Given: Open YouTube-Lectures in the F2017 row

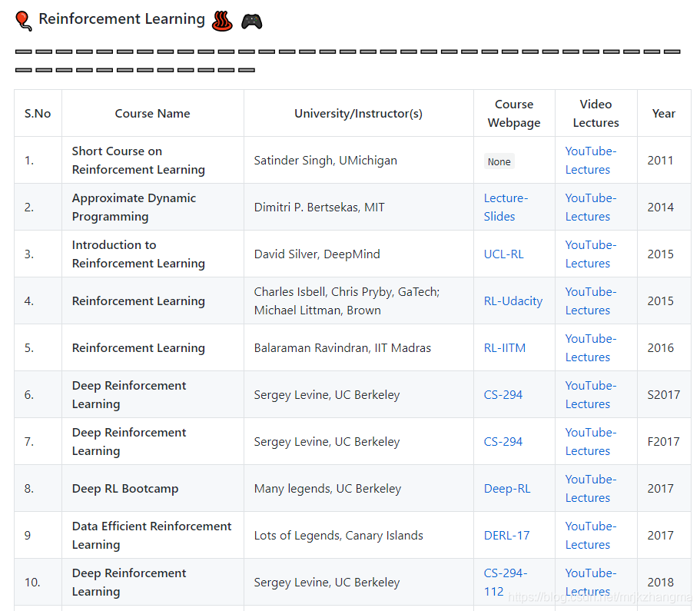Looking at the screenshot, I should (591, 442).
